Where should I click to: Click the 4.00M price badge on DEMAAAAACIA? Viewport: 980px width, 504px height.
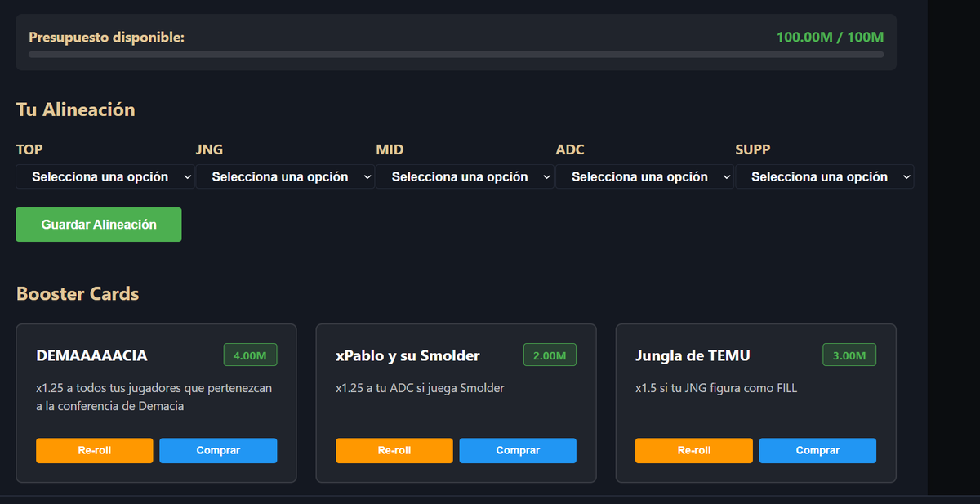point(250,355)
